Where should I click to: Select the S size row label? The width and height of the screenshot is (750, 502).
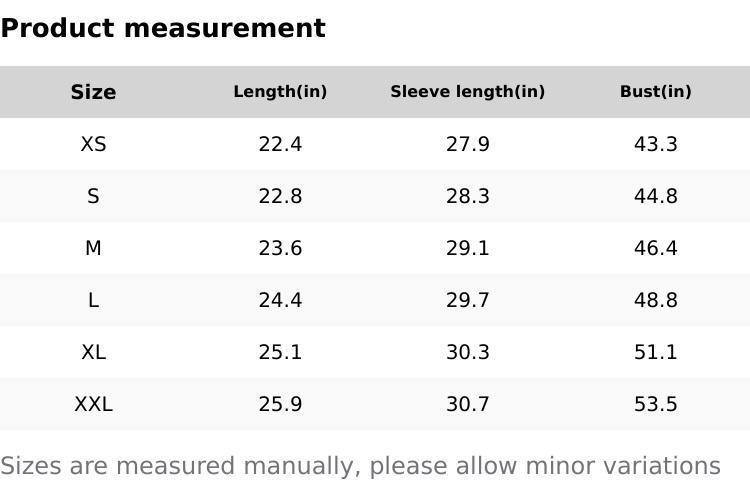click(x=93, y=196)
